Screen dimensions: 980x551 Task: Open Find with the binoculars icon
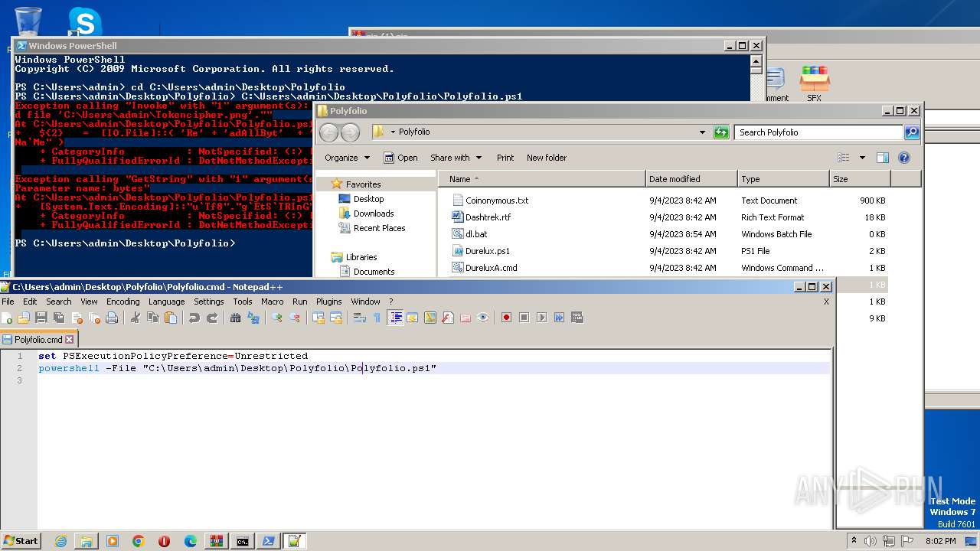[236, 318]
